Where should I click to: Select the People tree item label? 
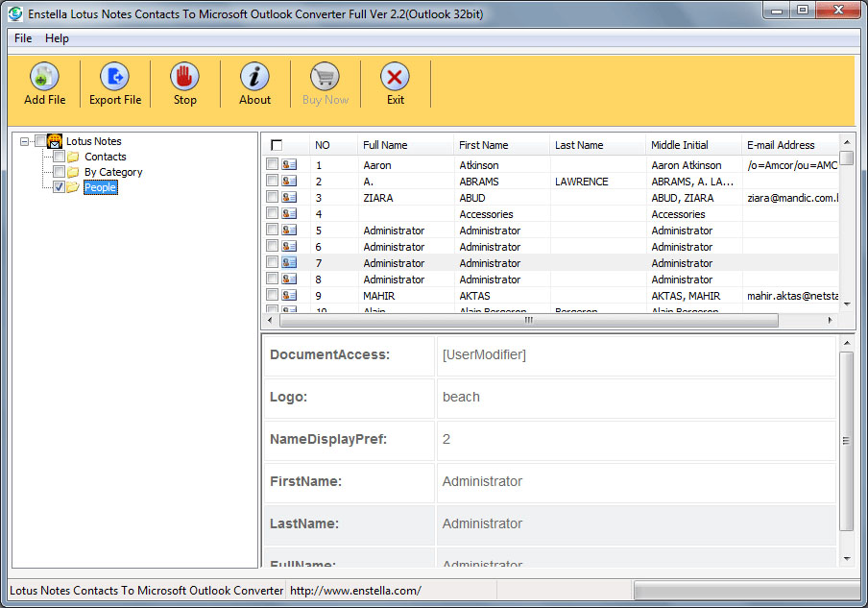[x=100, y=187]
